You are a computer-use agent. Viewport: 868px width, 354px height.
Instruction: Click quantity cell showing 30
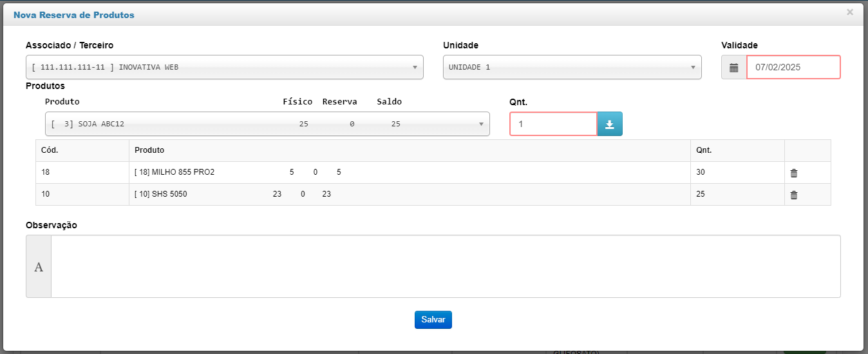pos(737,173)
